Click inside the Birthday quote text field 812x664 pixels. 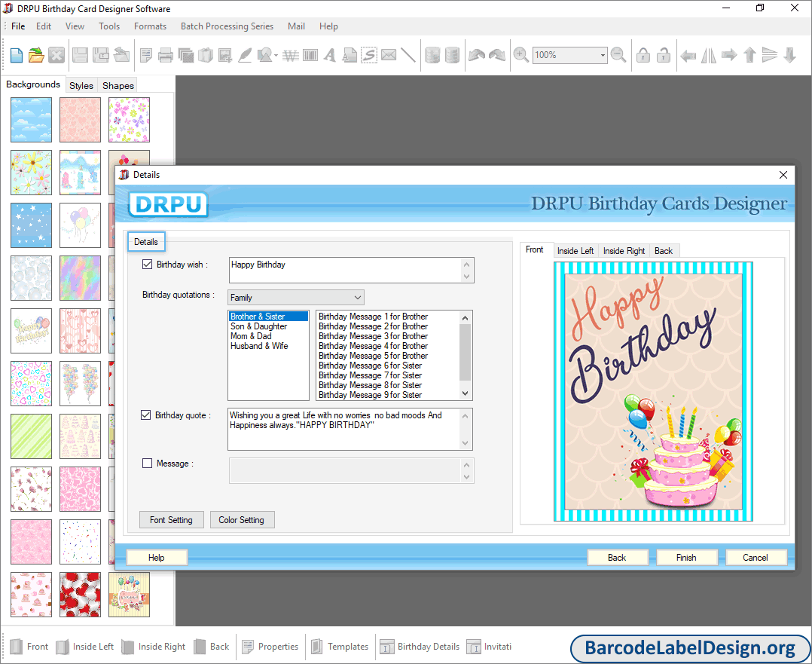coord(344,429)
